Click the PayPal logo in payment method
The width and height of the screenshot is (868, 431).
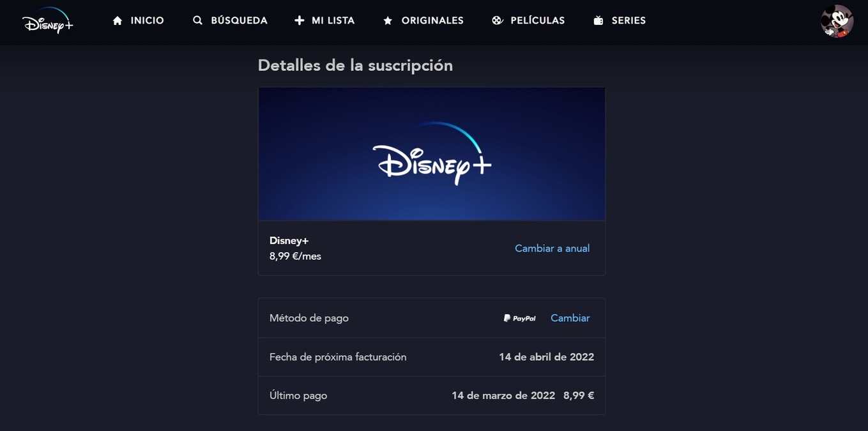pyautogui.click(x=519, y=318)
